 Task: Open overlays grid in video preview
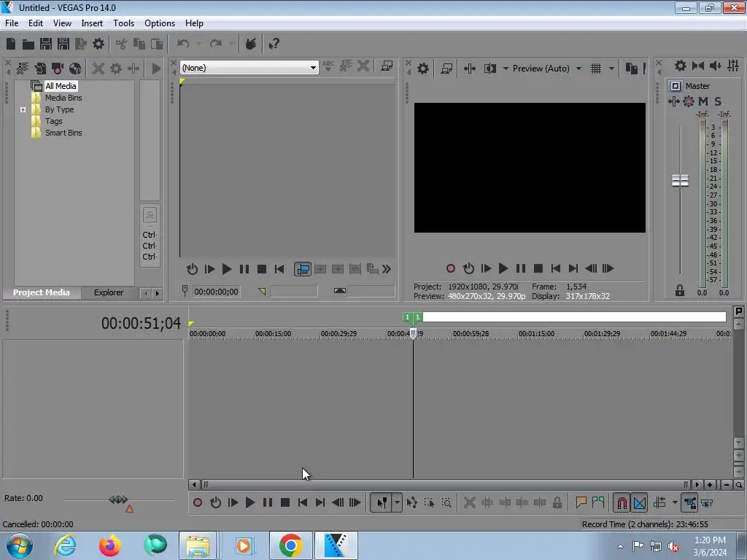coord(595,69)
